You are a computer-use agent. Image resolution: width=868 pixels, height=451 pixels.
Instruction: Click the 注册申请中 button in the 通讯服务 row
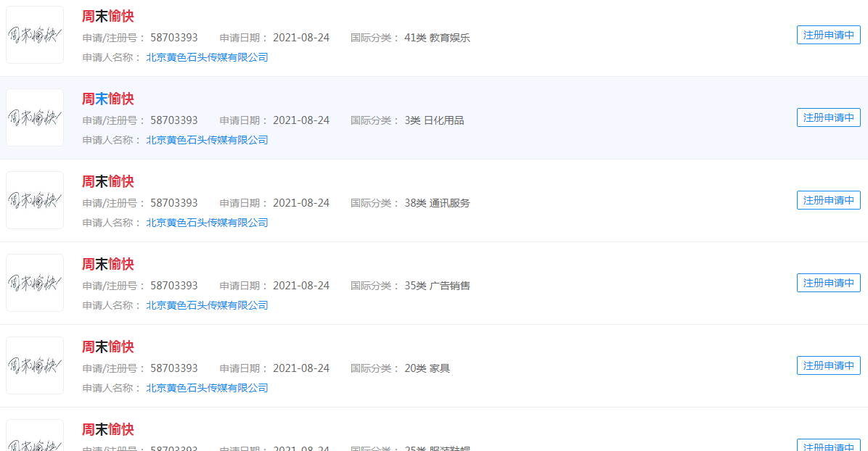pos(828,199)
